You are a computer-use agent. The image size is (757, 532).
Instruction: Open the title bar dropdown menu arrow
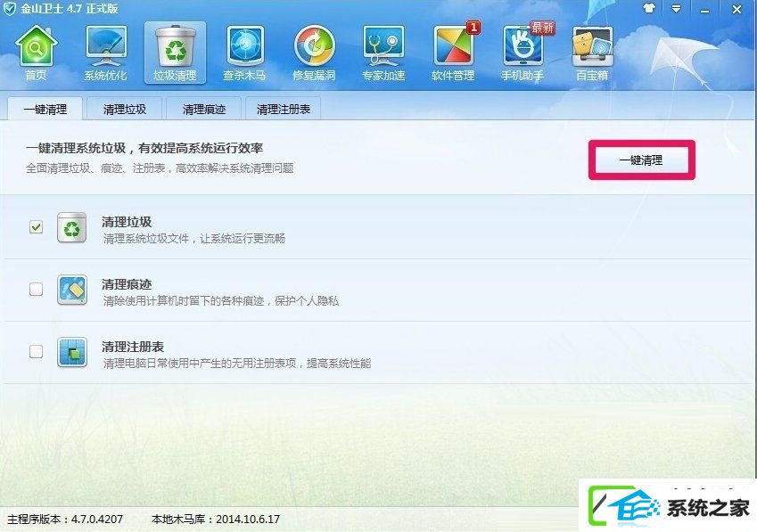click(x=676, y=9)
